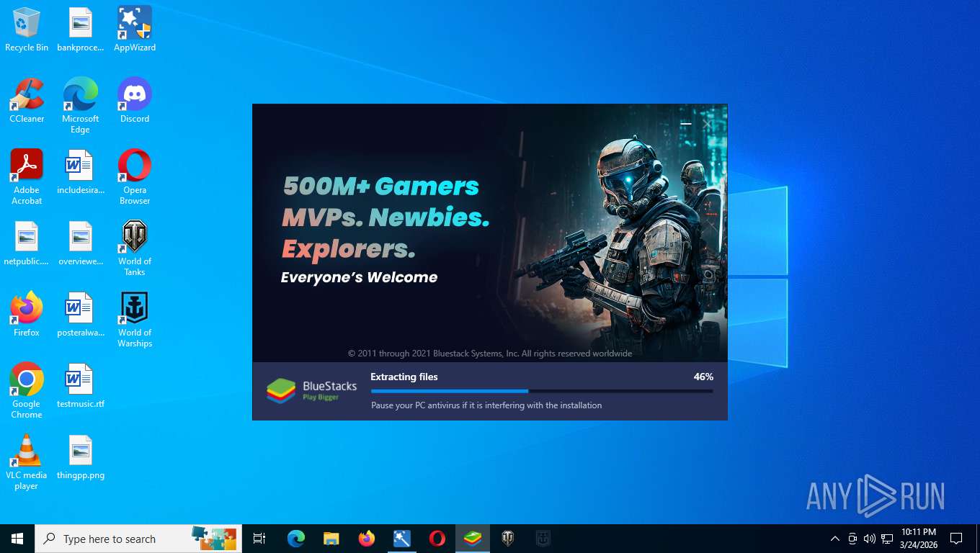
Task: Close the BlueStacks installer window
Action: click(x=707, y=124)
